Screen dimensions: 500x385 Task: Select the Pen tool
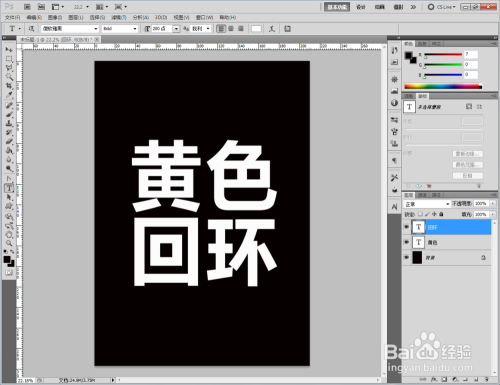click(x=9, y=179)
